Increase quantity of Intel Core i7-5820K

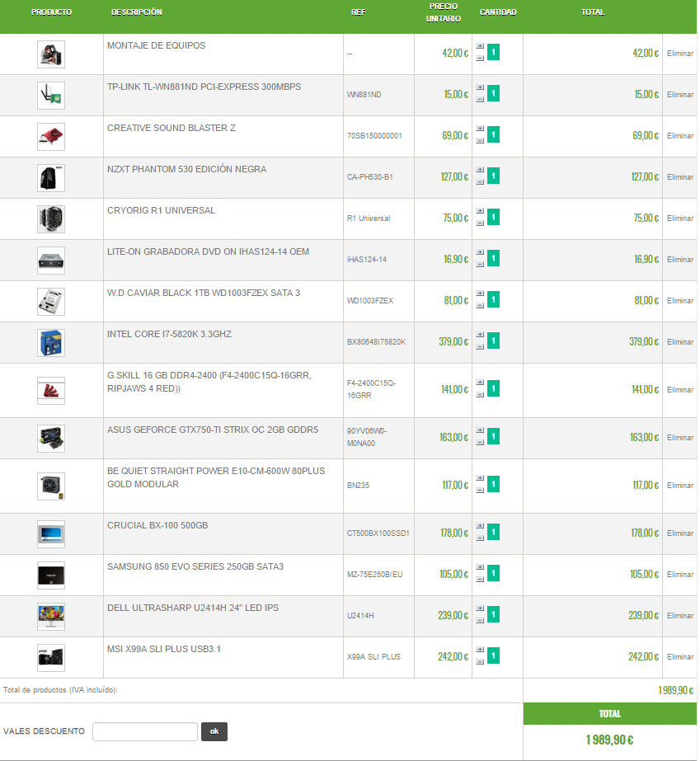(480, 335)
